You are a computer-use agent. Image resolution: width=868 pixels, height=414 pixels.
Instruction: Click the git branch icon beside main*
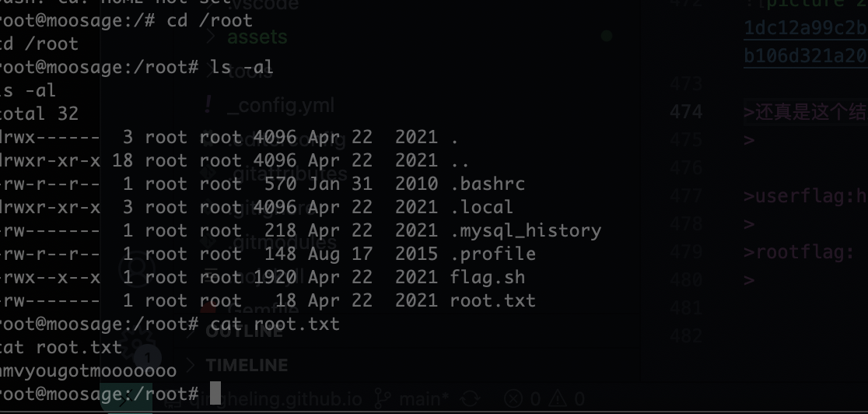(x=383, y=398)
